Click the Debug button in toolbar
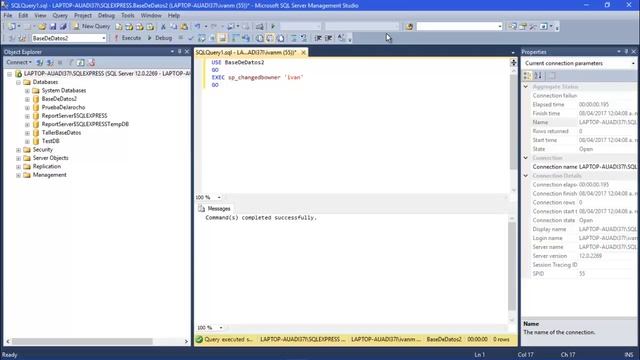Viewport: 640px width, 360px height. [x=160, y=38]
